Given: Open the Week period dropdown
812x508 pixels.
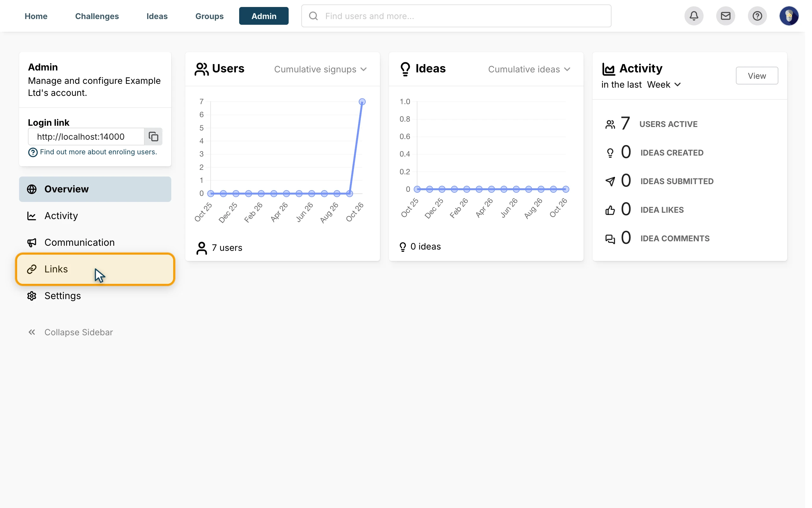Looking at the screenshot, I should point(663,84).
